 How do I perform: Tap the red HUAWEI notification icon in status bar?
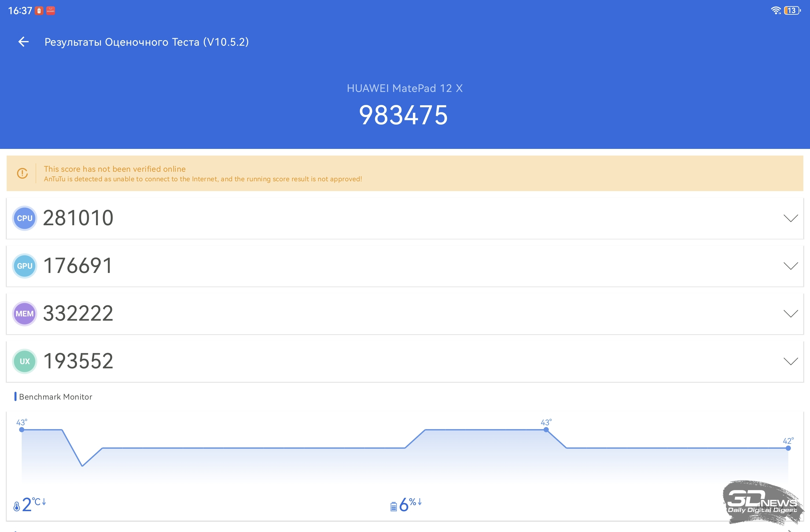click(x=50, y=11)
